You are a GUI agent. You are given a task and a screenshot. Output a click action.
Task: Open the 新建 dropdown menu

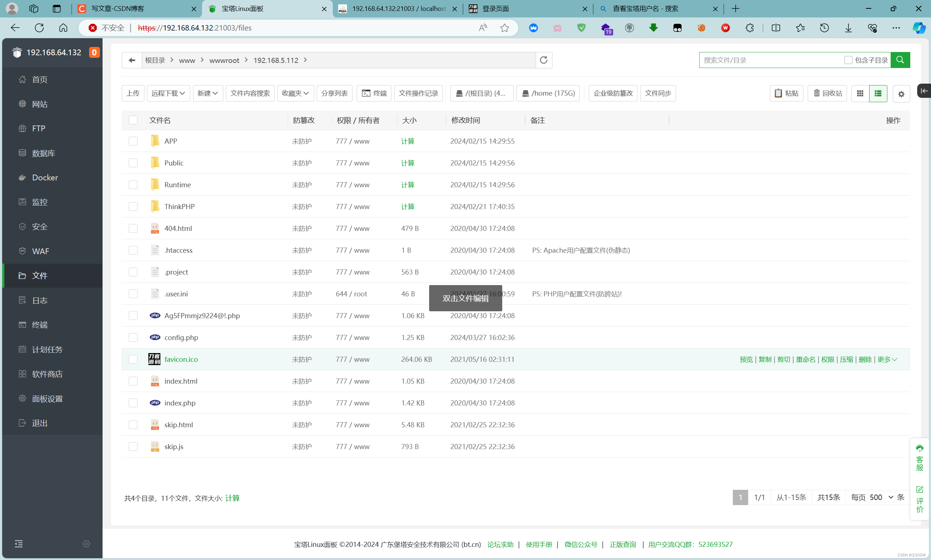tap(208, 93)
